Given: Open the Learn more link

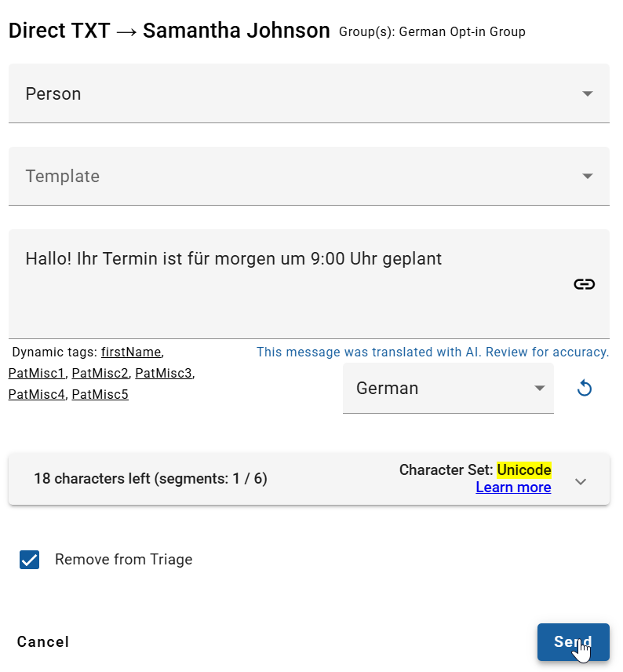Looking at the screenshot, I should [x=513, y=488].
